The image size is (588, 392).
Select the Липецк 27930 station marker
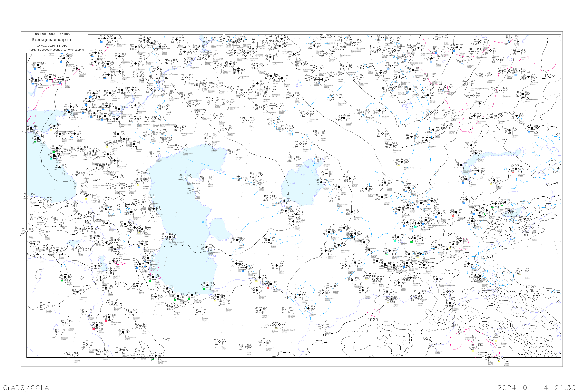pos(104,38)
